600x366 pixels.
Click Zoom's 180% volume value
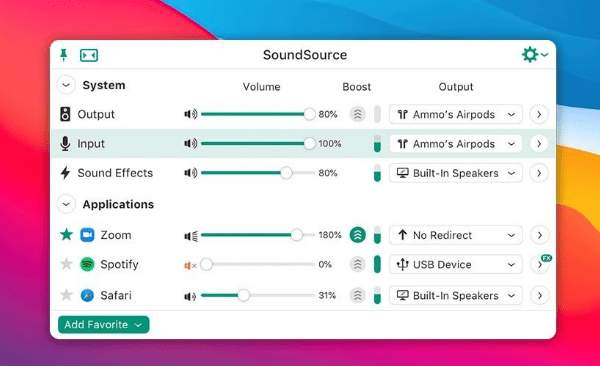pyautogui.click(x=330, y=235)
